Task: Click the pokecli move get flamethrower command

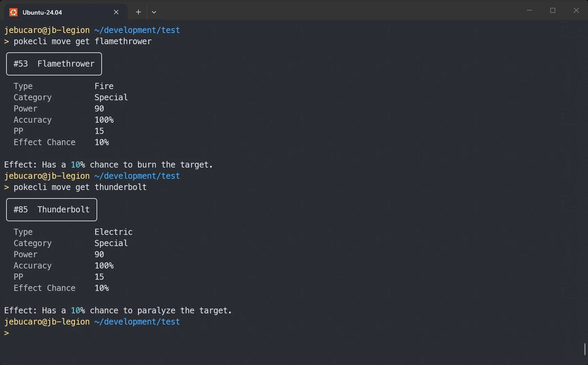Action: coord(83,41)
